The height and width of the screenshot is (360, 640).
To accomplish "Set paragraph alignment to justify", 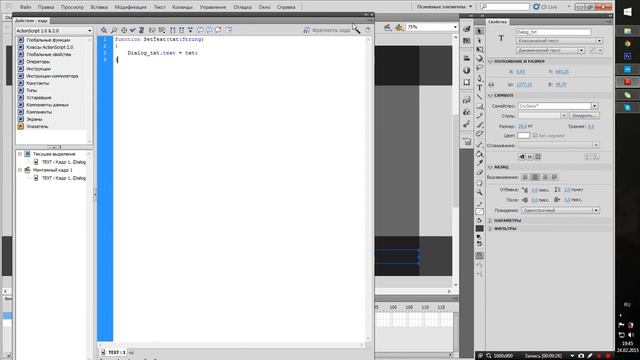I will coord(554,177).
